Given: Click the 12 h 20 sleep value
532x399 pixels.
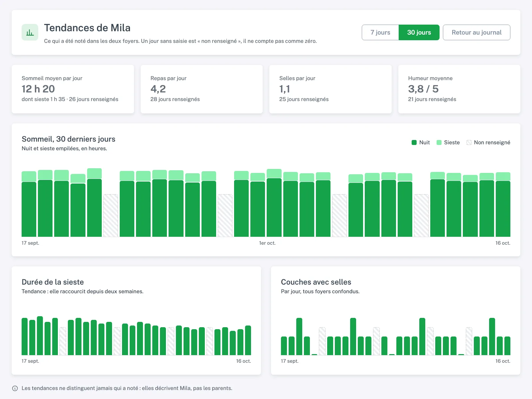Looking at the screenshot, I should click(38, 89).
